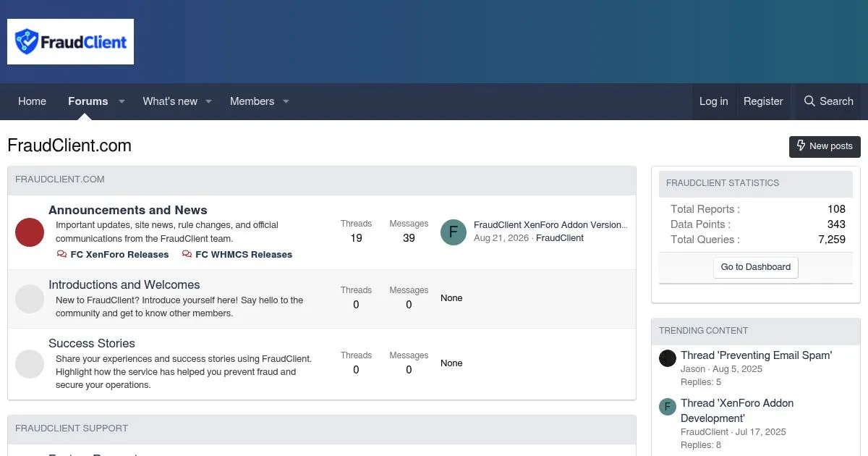The image size is (868, 456).
Task: Click the Introductions and Welcomes grey node icon
Action: (x=30, y=299)
